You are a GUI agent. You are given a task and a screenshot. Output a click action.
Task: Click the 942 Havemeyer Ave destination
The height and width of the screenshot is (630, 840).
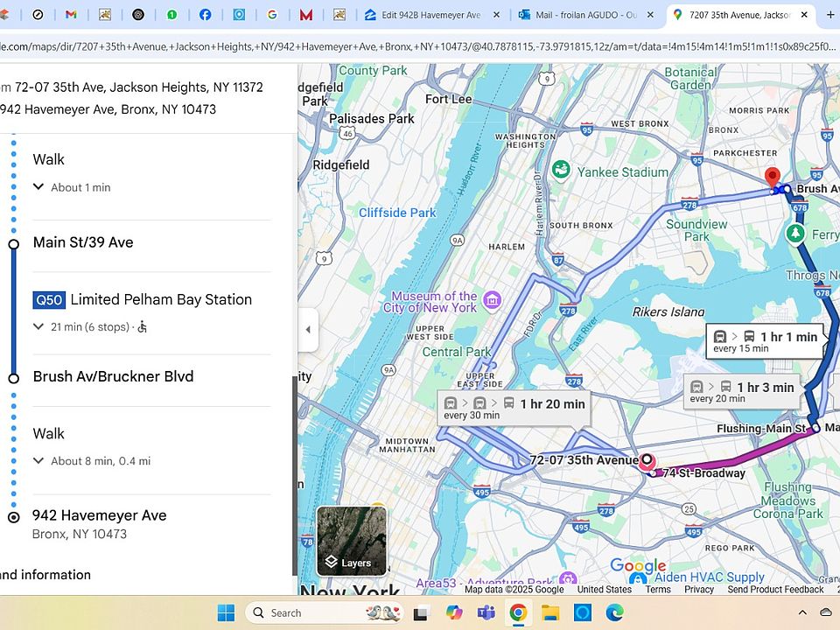(99, 515)
